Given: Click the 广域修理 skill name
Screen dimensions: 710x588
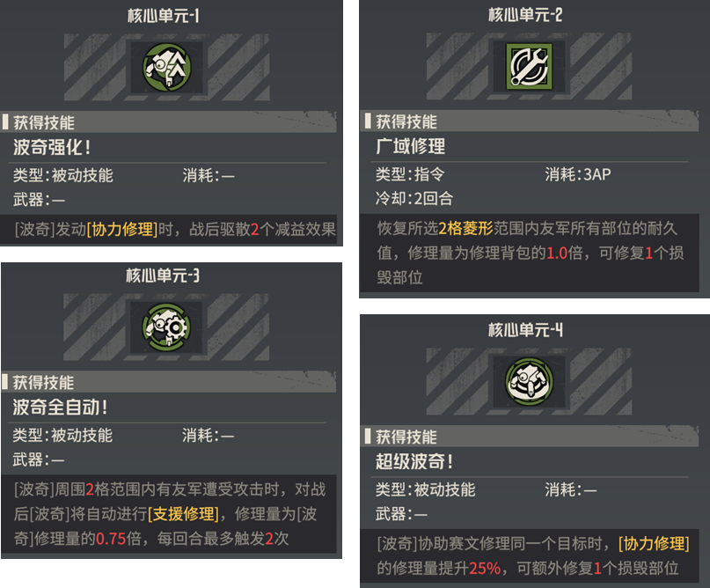Looking at the screenshot, I should 410,146.
